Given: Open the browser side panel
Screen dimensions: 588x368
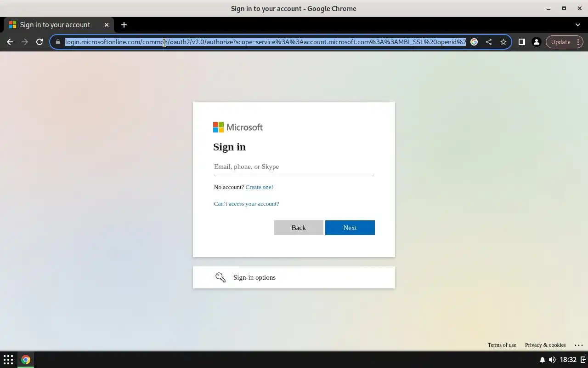Looking at the screenshot, I should [x=521, y=42].
